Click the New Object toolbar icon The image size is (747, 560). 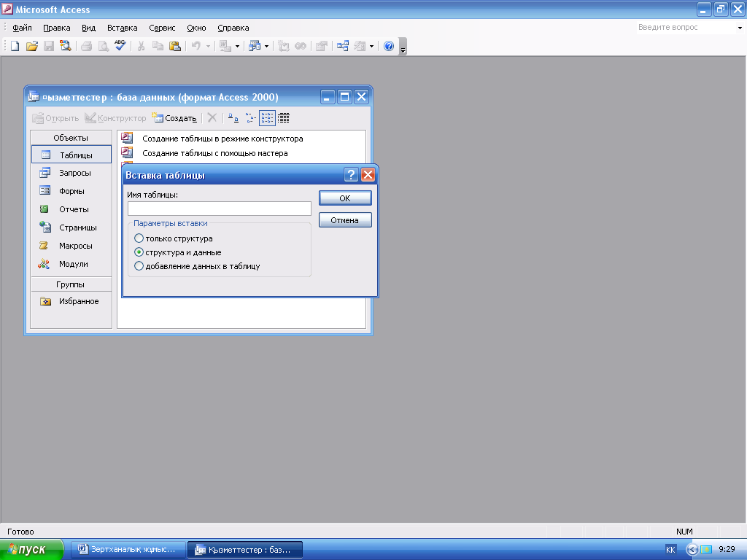[360, 46]
